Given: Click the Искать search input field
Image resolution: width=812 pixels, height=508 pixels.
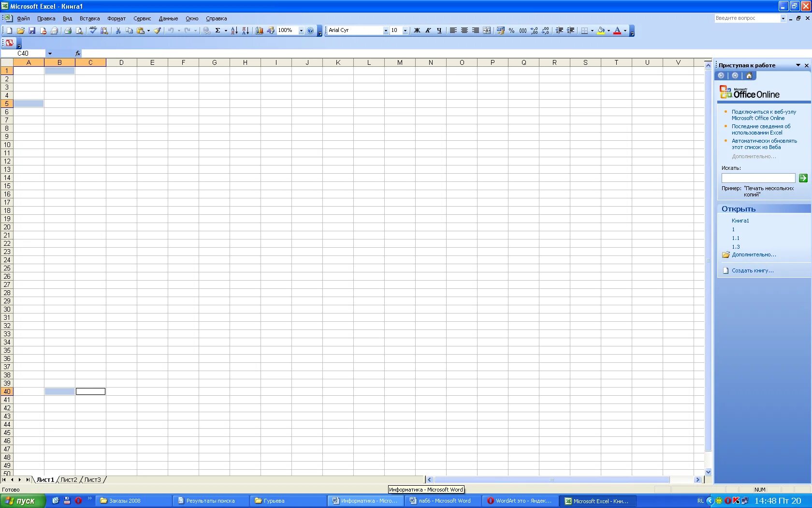Looking at the screenshot, I should 758,178.
